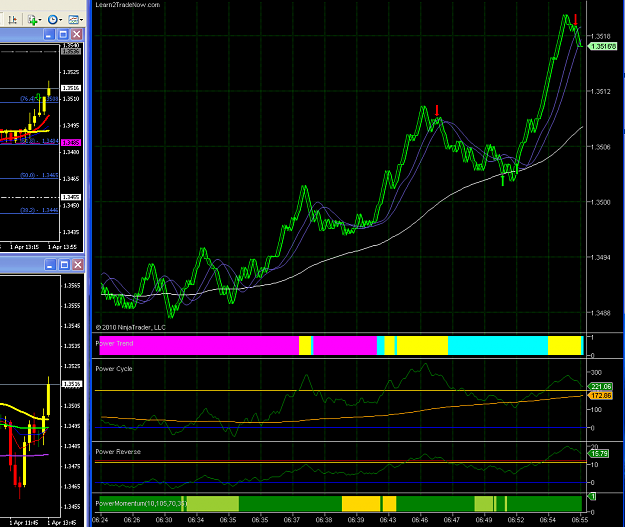Click the 06:43 time axis label

pos(388,520)
